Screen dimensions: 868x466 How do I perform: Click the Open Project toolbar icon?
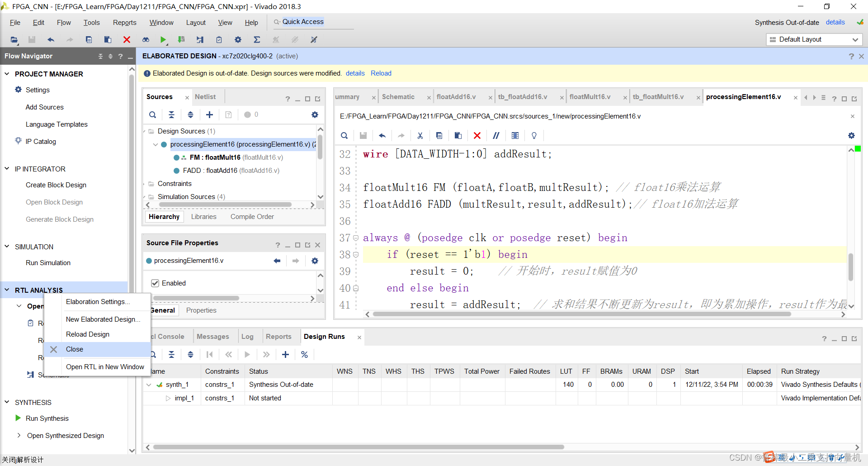[14, 40]
